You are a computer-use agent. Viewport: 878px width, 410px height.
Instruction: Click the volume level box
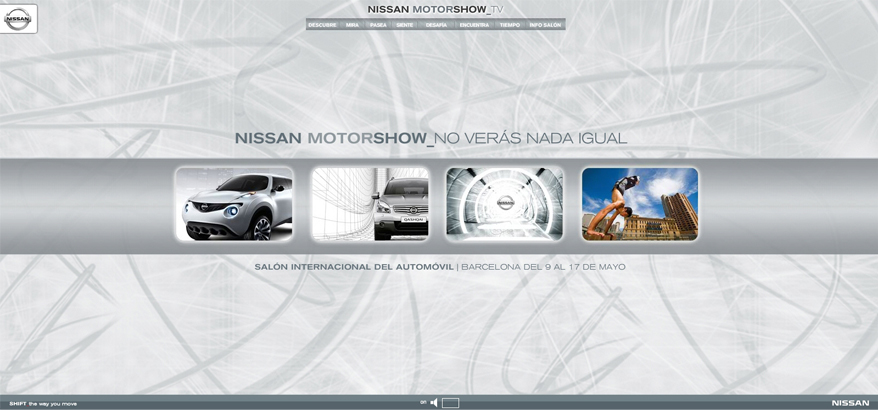(x=450, y=403)
